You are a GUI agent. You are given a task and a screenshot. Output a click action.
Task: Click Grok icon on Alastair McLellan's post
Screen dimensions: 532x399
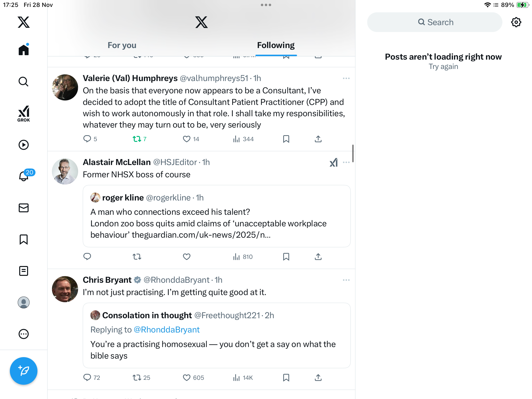point(333,163)
